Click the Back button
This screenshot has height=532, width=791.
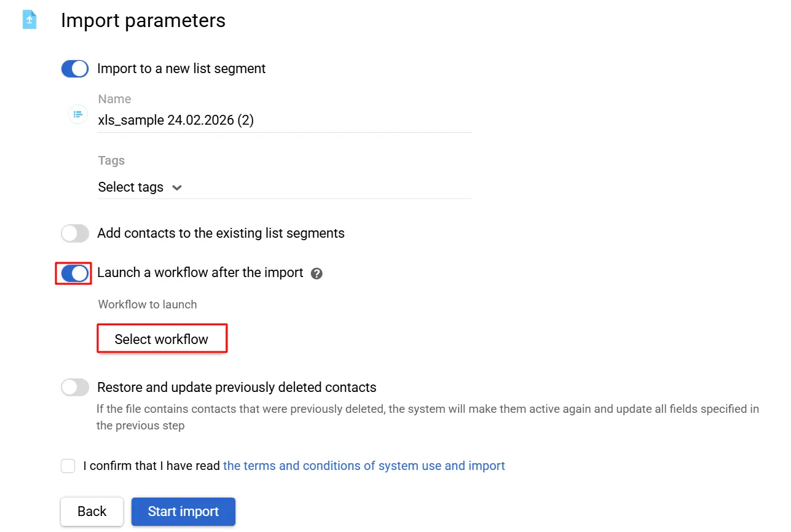(92, 511)
